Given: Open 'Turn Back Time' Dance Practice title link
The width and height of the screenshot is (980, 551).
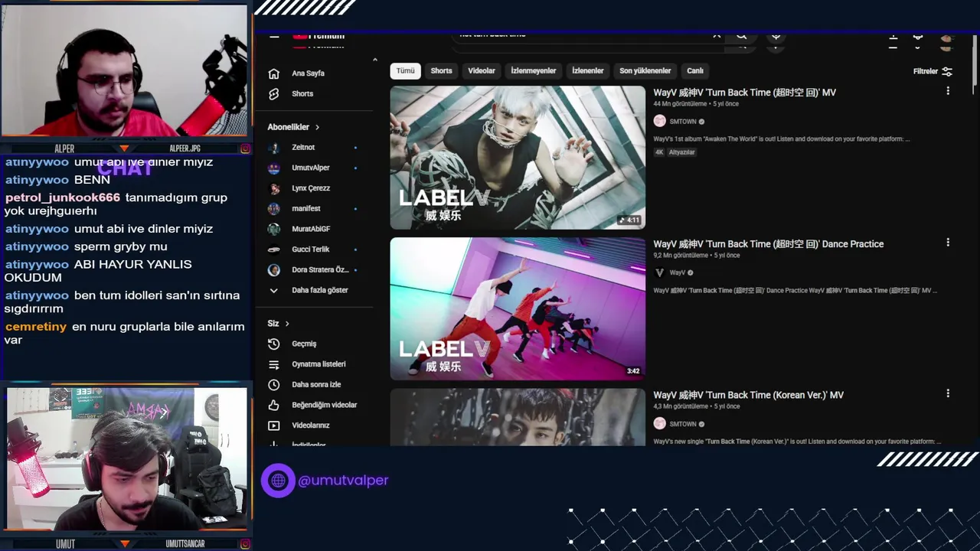Looking at the screenshot, I should click(769, 244).
